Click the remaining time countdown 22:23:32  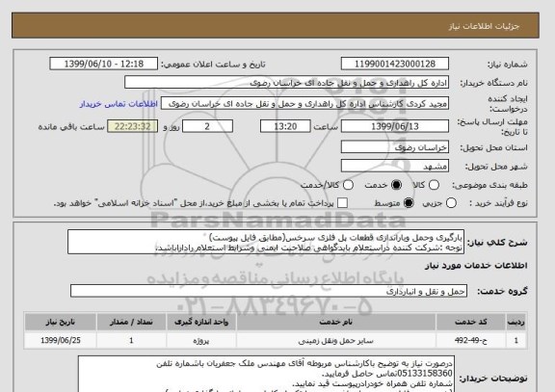coord(132,126)
